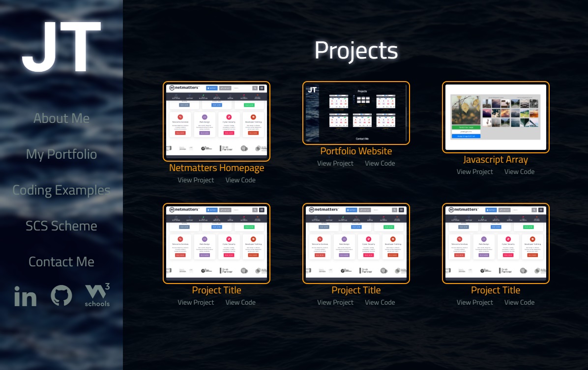Open the Contact Me page
The width and height of the screenshot is (588, 370).
(61, 261)
